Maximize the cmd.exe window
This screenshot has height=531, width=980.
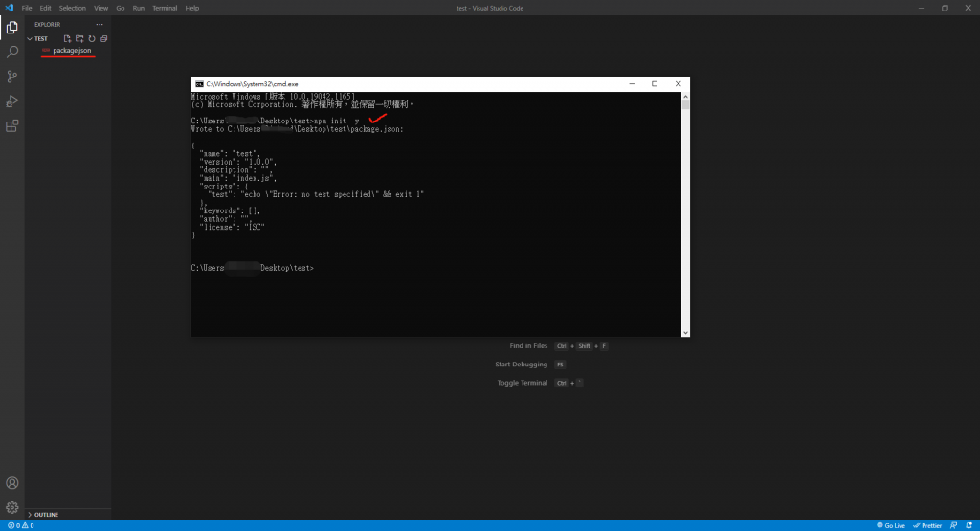[655, 83]
